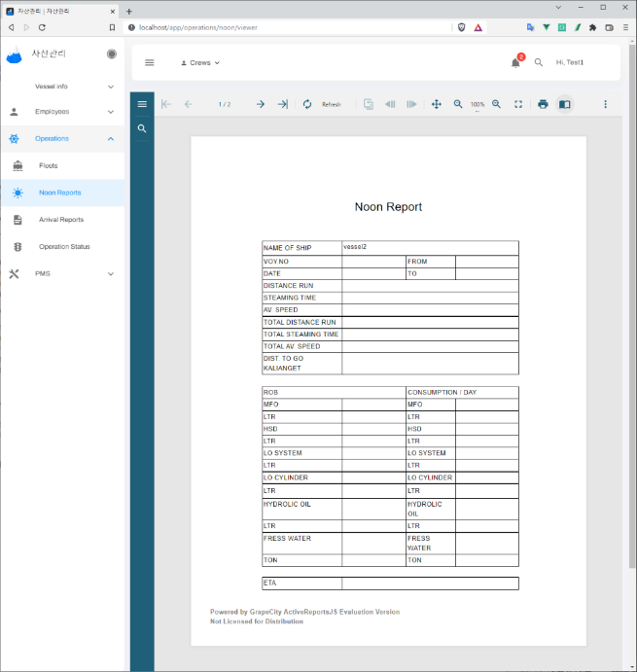Click history forward icon in viewer toolbar
The width and height of the screenshot is (637, 672).
[x=411, y=104]
